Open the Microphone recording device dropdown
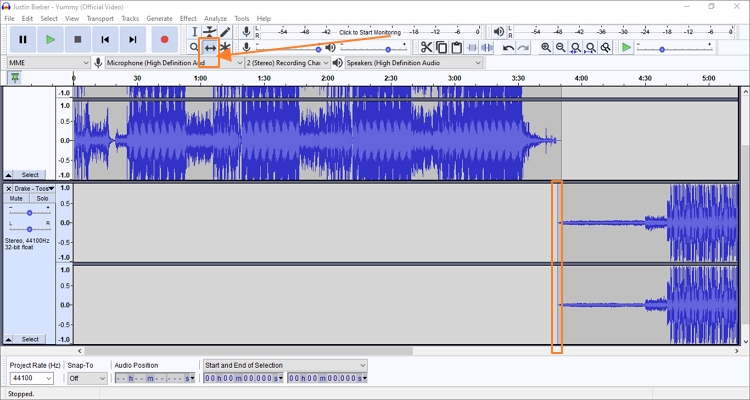Image resolution: width=750 pixels, height=400 pixels. pyautogui.click(x=174, y=63)
